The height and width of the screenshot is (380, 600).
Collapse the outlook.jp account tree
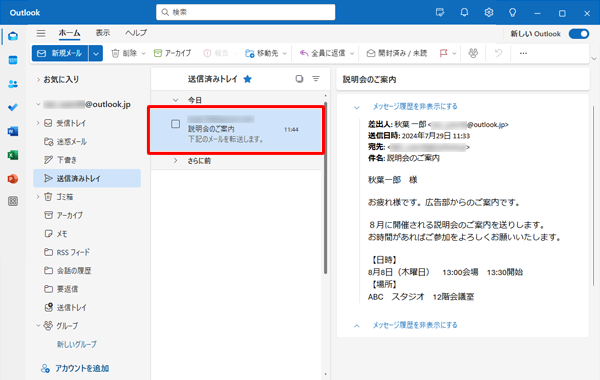point(38,104)
